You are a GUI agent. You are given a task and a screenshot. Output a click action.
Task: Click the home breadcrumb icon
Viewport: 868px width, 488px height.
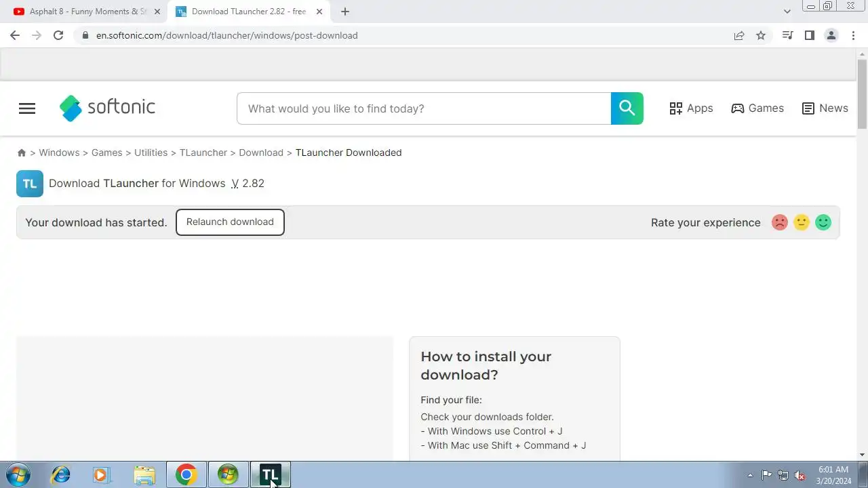pos(22,153)
